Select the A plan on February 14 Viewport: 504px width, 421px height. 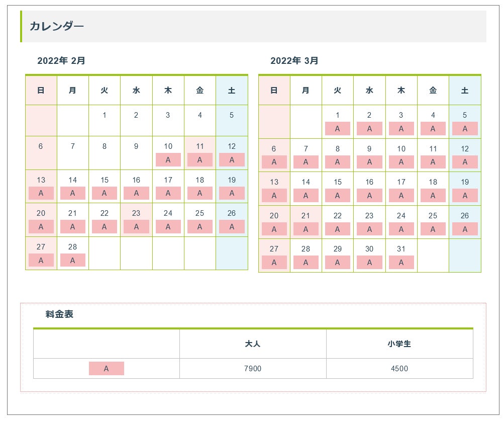point(73,193)
